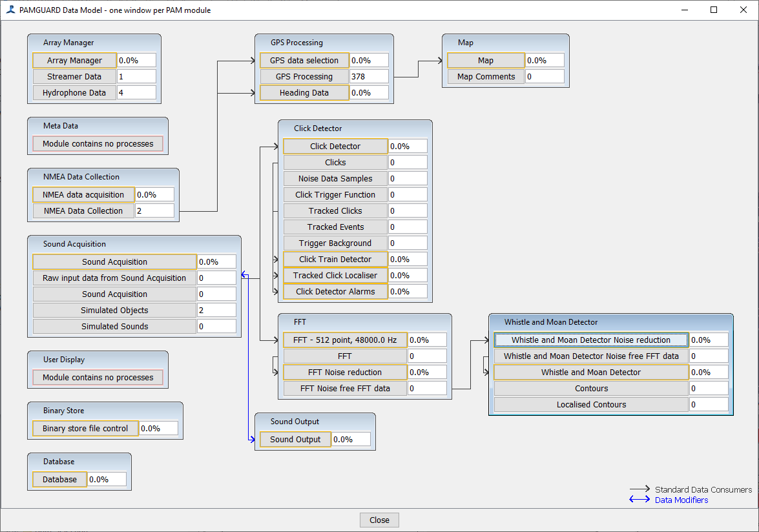Click Sound Output 0.0% value field

[351, 439]
